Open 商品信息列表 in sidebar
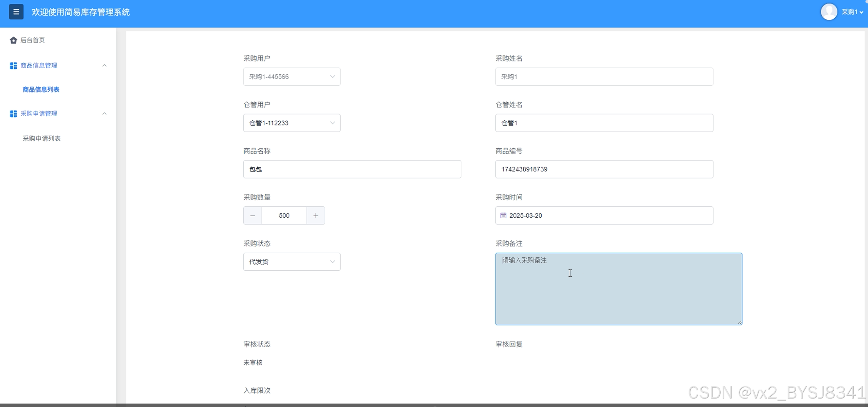868x407 pixels. click(x=41, y=89)
